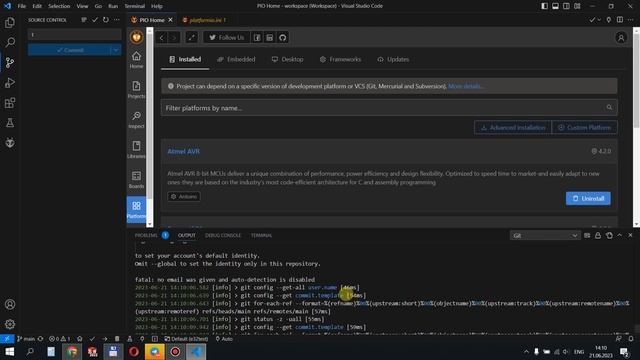
Task: Navigate forward in PIO Home
Action: pyautogui.click(x=174, y=38)
